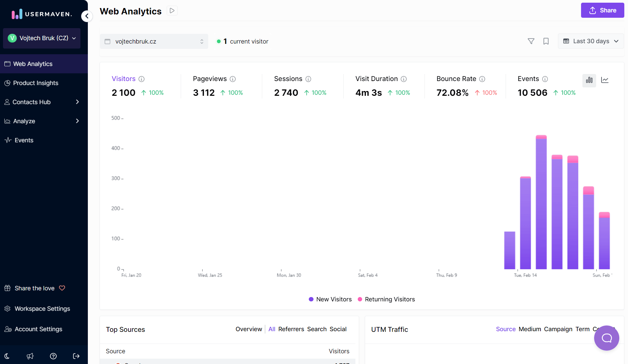This screenshot has height=364, width=628.
Task: Switch chart to line graph view
Action: 605,80
